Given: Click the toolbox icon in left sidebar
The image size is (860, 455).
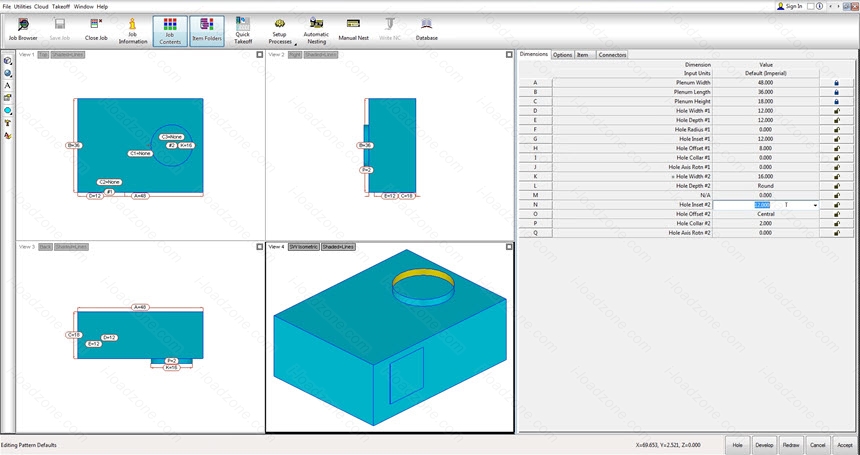Looking at the screenshot, I should point(8,98).
